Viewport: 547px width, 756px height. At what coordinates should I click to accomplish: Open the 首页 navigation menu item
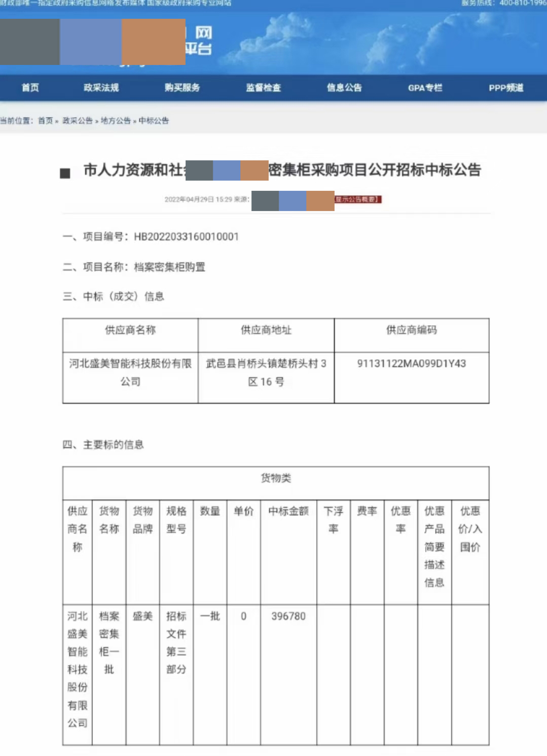(x=30, y=88)
